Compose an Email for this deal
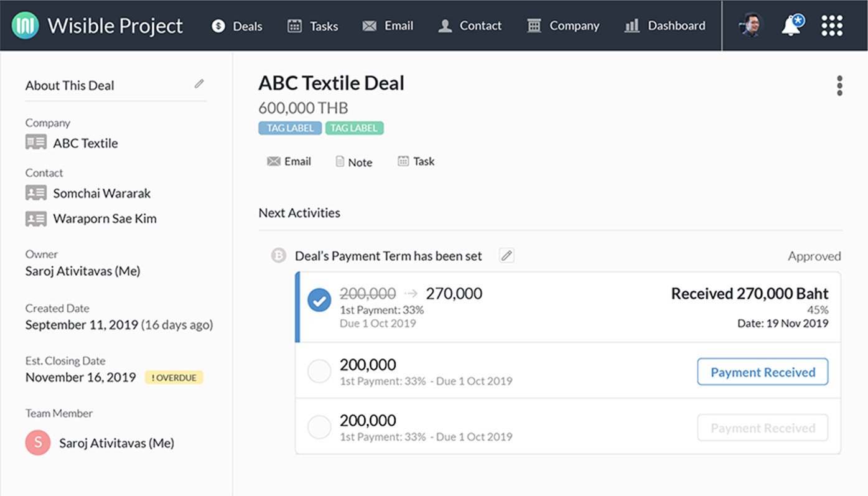Viewport: 868px width, 496px height. pos(289,161)
